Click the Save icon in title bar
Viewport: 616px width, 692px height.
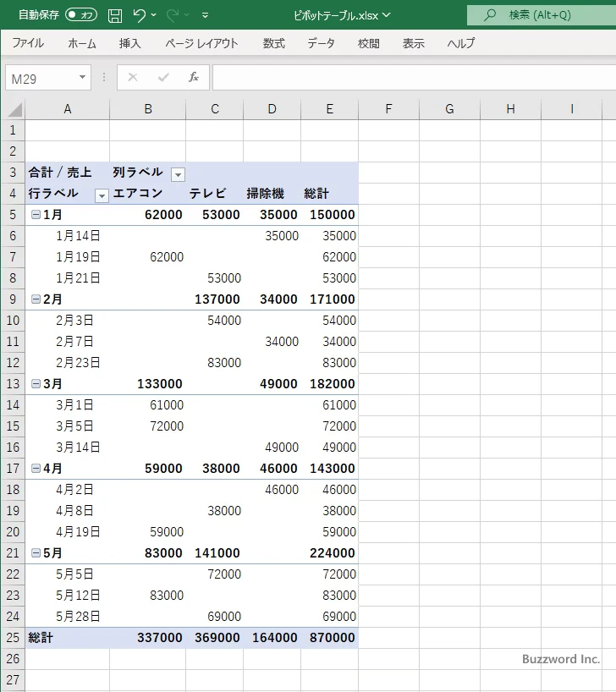click(x=115, y=15)
